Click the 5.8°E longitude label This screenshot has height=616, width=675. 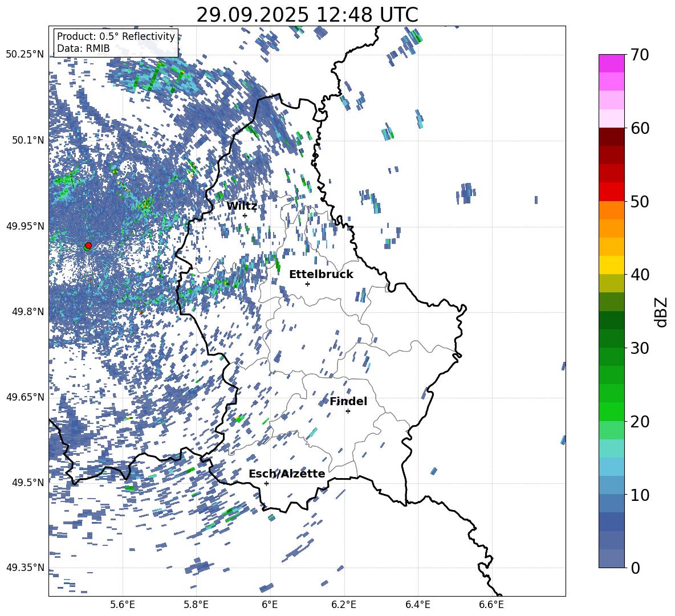196,605
